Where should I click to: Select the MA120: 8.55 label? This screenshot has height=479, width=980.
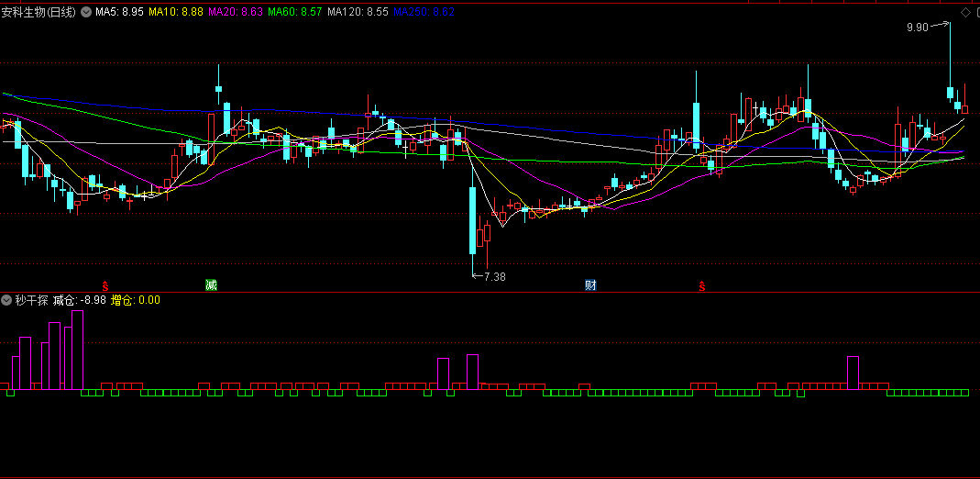(x=358, y=12)
